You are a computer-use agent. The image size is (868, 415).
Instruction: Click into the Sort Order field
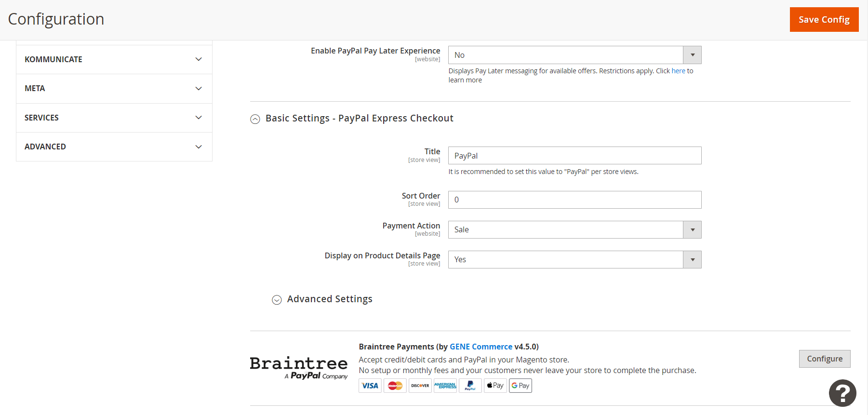[574, 200]
